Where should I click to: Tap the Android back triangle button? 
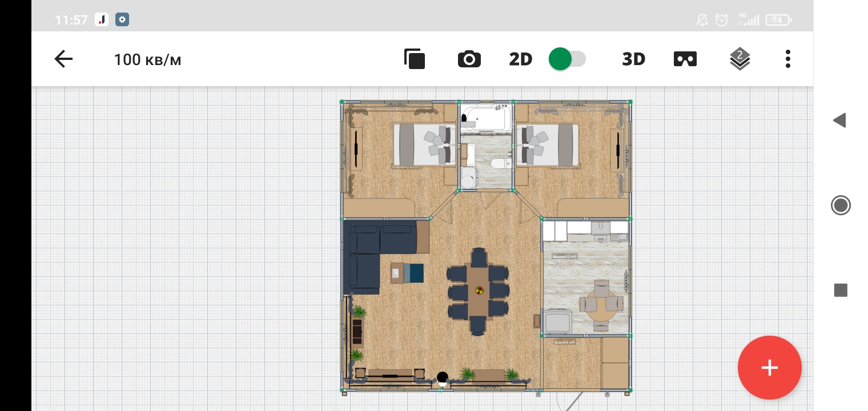pyautogui.click(x=839, y=120)
